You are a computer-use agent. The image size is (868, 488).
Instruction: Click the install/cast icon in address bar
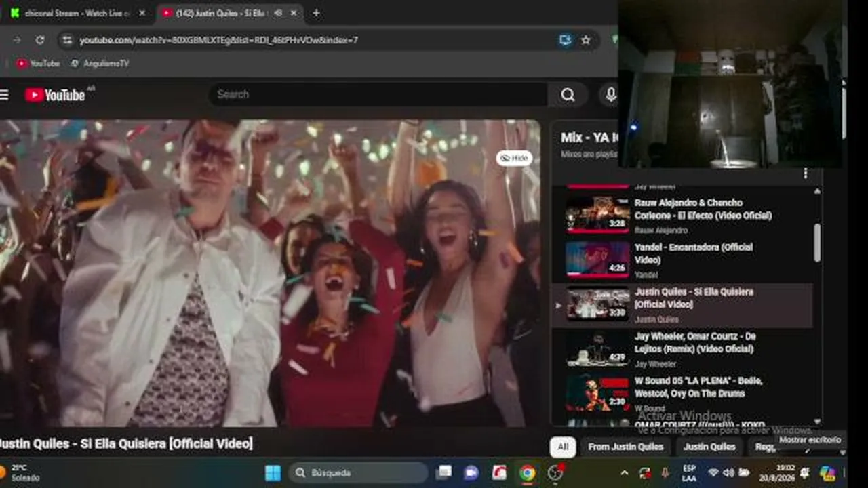click(x=566, y=40)
